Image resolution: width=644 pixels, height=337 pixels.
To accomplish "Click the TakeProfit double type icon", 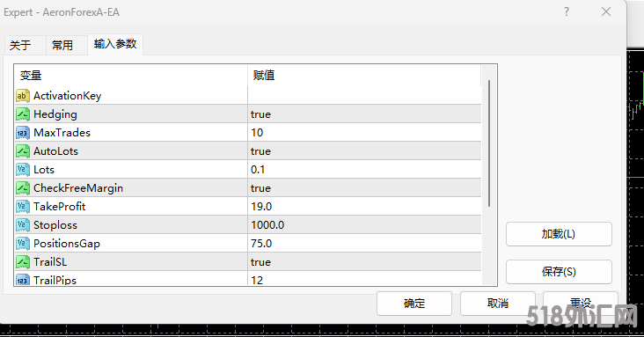I will click(23, 207).
